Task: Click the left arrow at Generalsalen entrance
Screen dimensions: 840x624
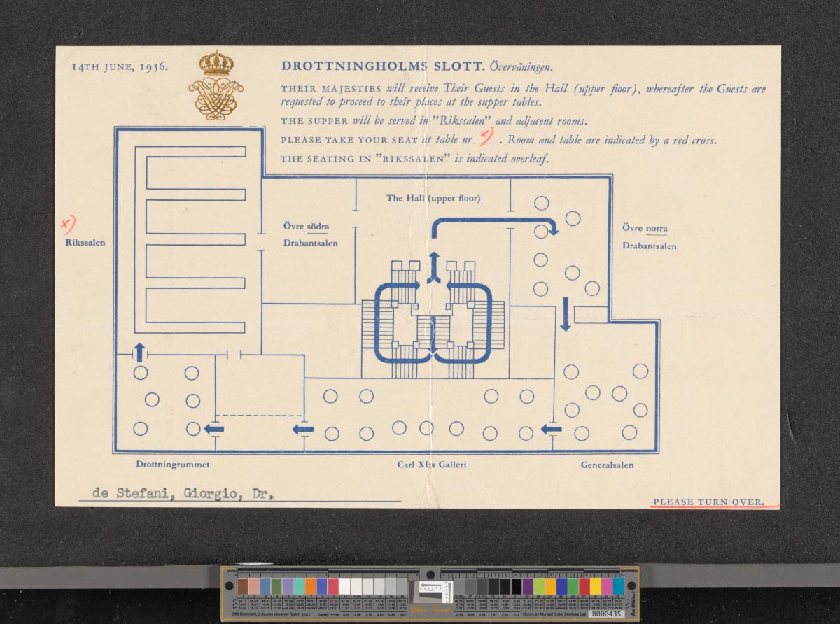Action: pos(552,428)
